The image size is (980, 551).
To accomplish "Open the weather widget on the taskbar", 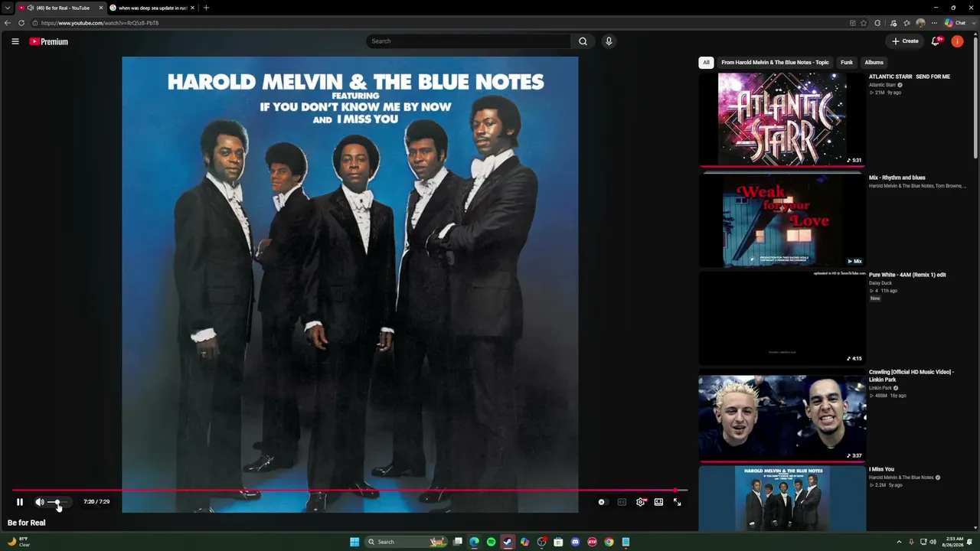I will [18, 542].
